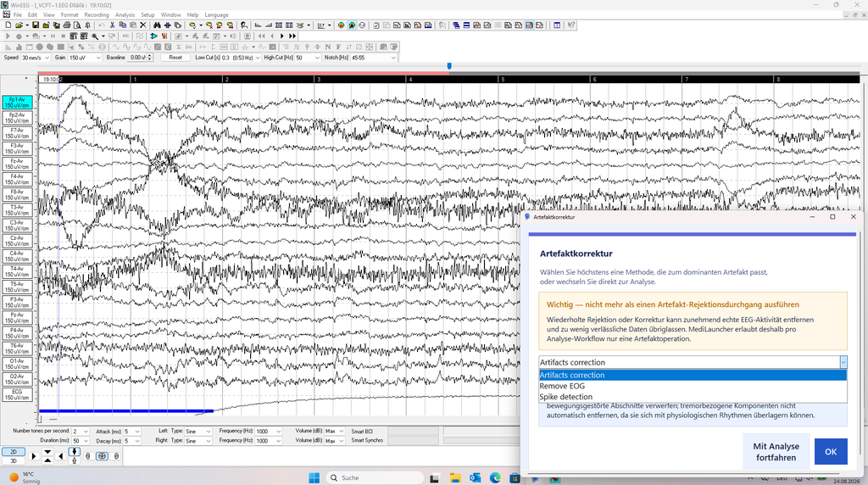The height and width of the screenshot is (485, 868).
Task: Toggle the F7-Av channel label
Action: [x=18, y=133]
